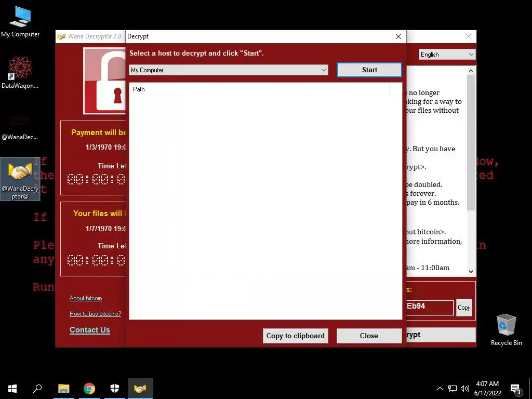The image size is (532, 399).
Task: Close the Decrypt dialog with the X
Action: click(x=398, y=36)
